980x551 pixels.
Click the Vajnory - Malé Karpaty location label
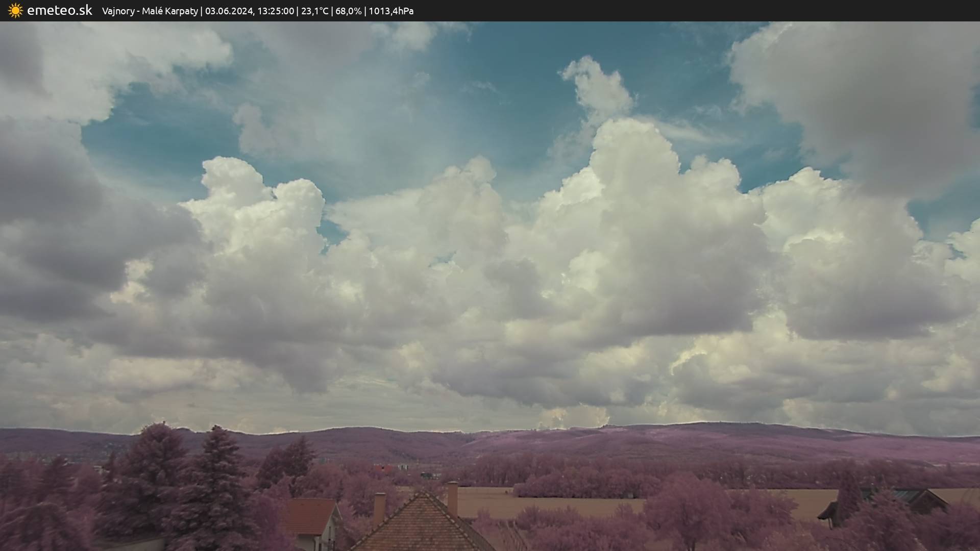(150, 11)
